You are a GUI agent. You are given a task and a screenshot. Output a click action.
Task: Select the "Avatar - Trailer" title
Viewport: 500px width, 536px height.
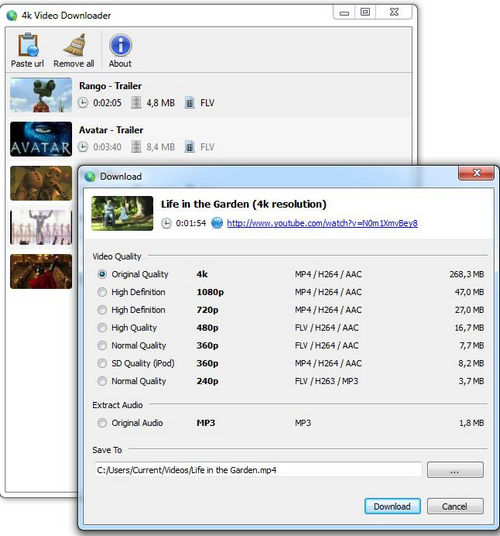click(111, 130)
